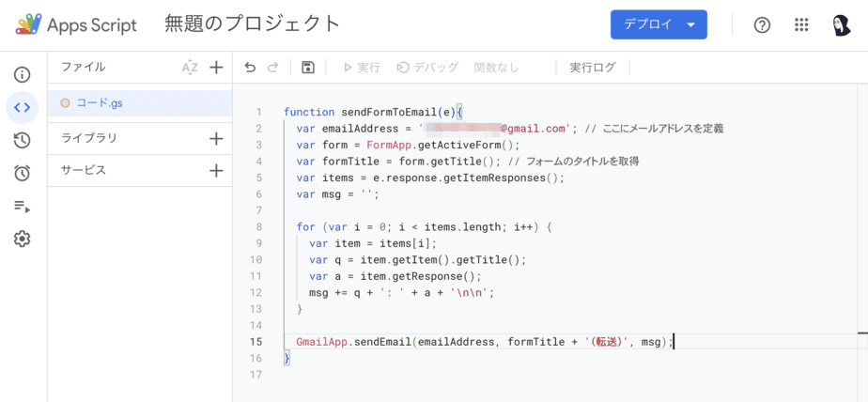Click the サービス section label
The width and height of the screenshot is (868, 402).
tap(83, 171)
